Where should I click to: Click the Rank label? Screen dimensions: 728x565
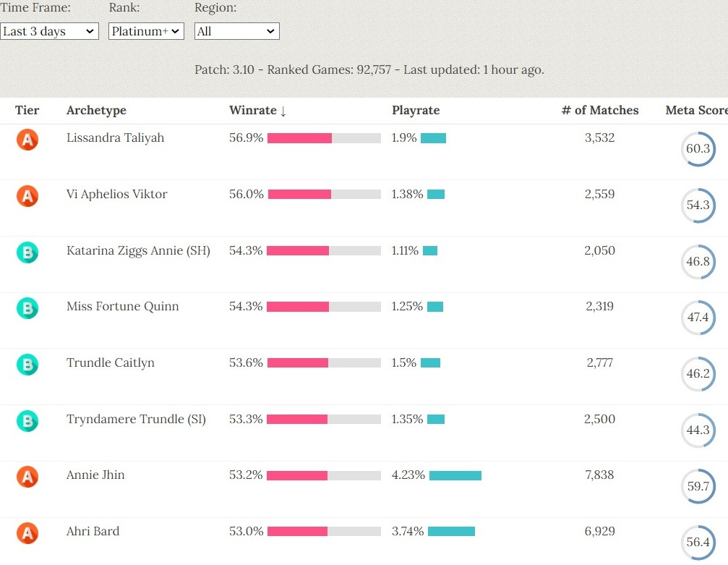click(124, 7)
